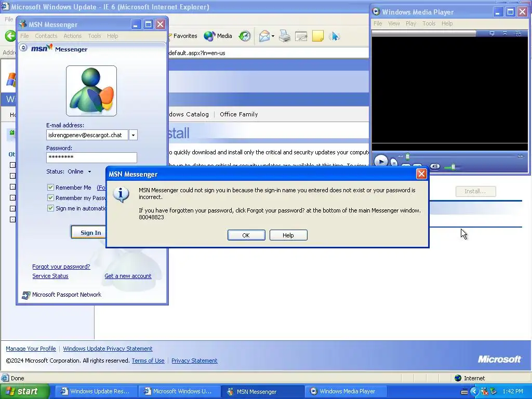Screen dimensions: 532x399
Task: Click Help in the sign-in error dialog
Action: pyautogui.click(x=288, y=235)
